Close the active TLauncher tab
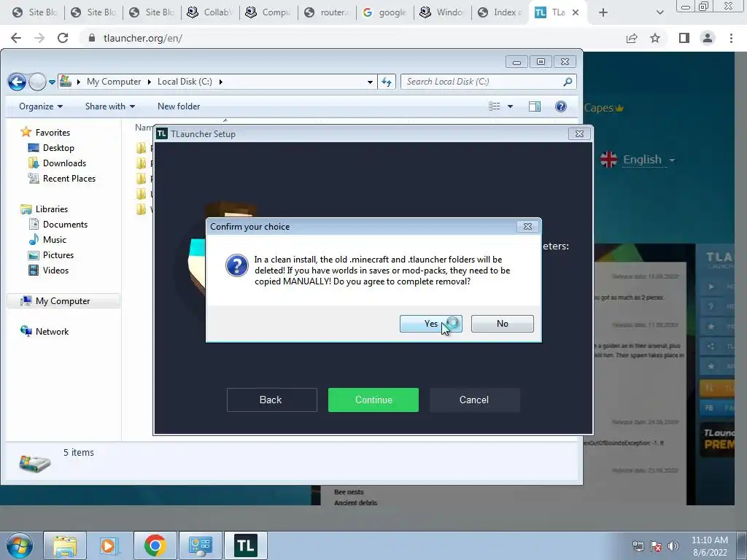 [576, 13]
